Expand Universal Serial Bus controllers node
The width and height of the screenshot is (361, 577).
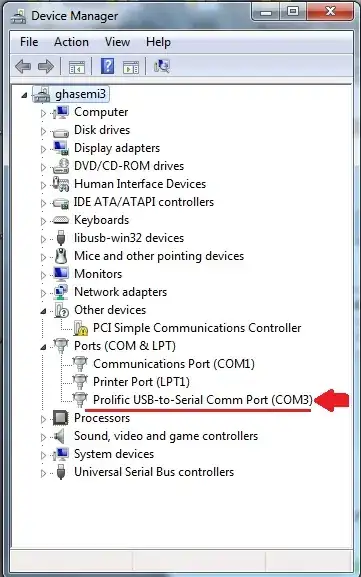pos(43,473)
